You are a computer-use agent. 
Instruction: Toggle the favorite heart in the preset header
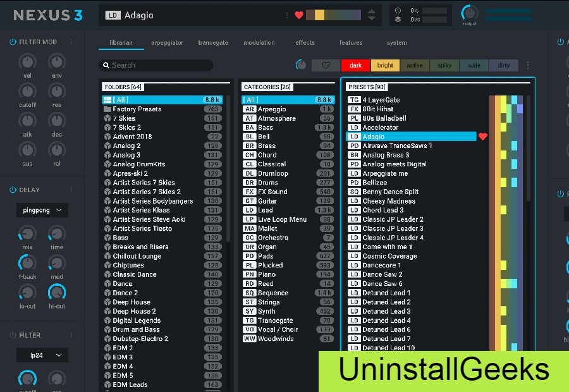pyautogui.click(x=298, y=15)
